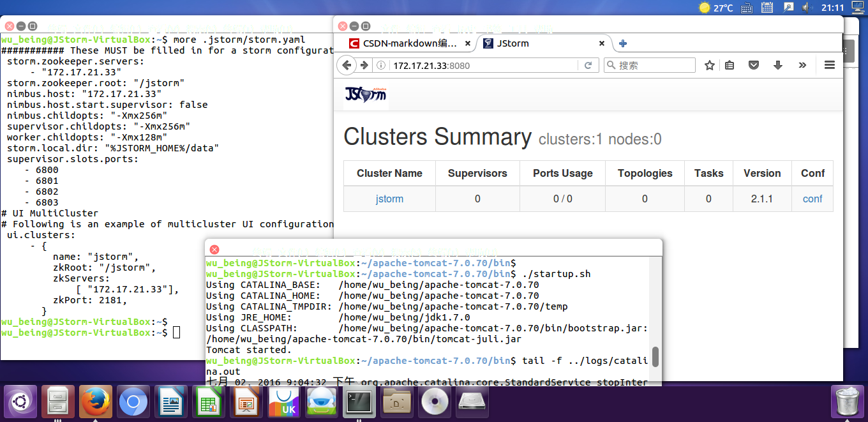Viewport: 868px width, 422px height.
Task: Reload the JStorm page
Action: coord(587,65)
